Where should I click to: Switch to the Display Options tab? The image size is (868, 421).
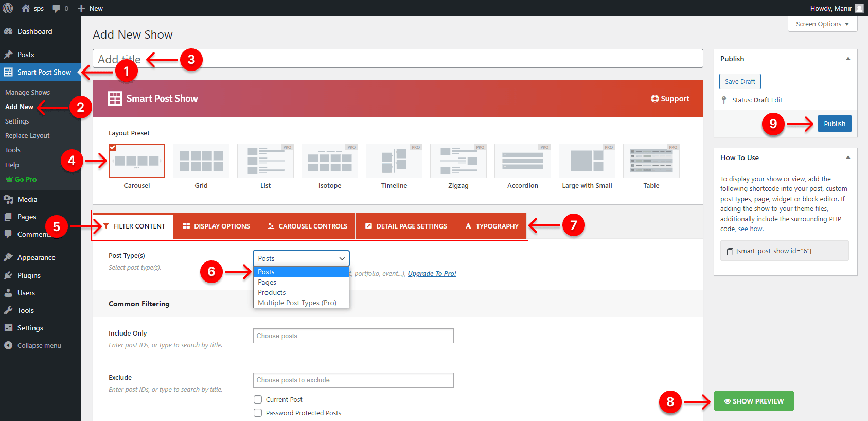coord(216,226)
